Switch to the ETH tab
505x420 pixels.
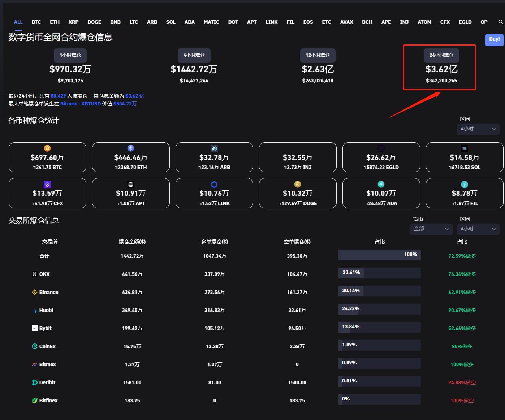(55, 22)
